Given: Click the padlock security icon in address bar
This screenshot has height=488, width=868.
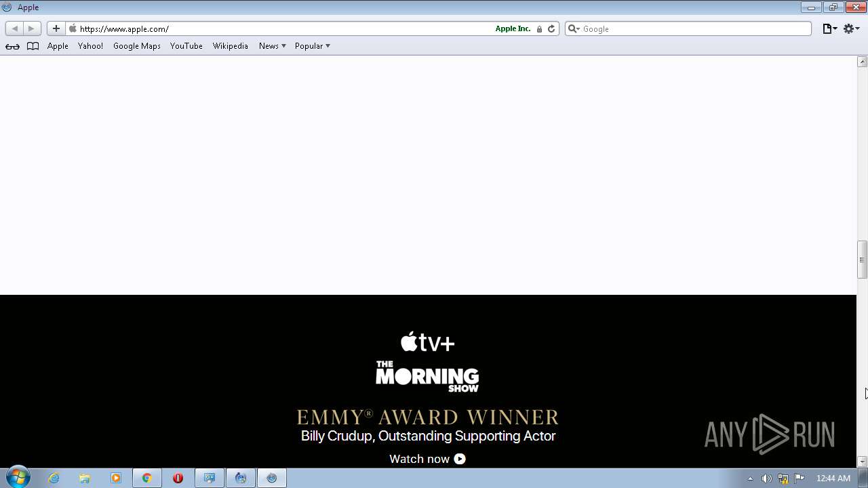Looking at the screenshot, I should [539, 29].
